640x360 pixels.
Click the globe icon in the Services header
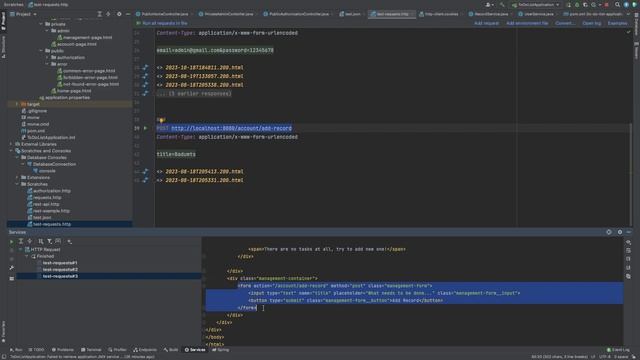click(609, 232)
